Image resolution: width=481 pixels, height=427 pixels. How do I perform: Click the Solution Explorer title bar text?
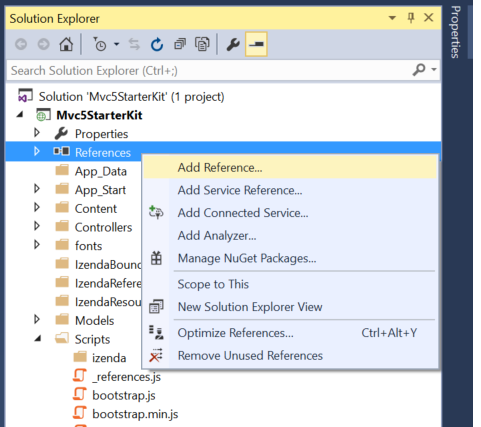click(x=54, y=19)
